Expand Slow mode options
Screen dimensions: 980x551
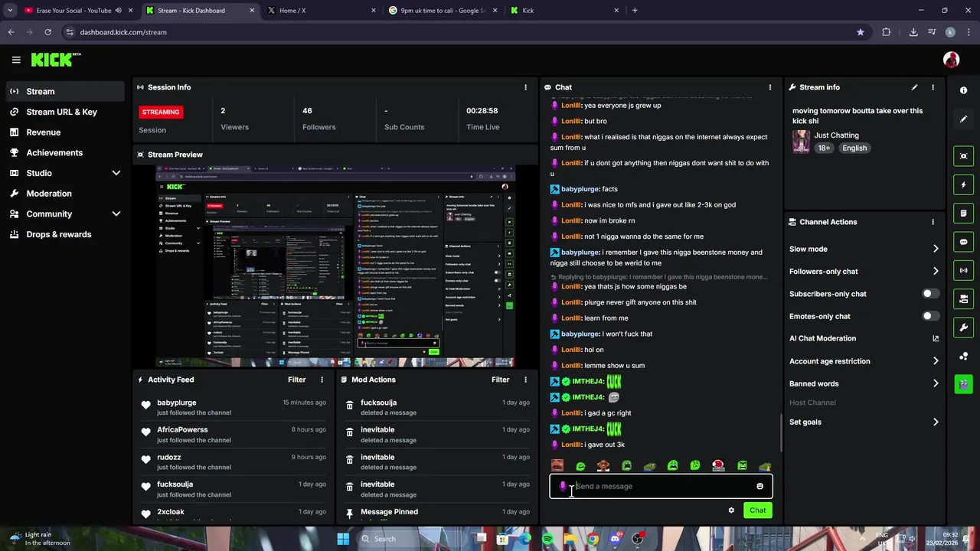(936, 249)
